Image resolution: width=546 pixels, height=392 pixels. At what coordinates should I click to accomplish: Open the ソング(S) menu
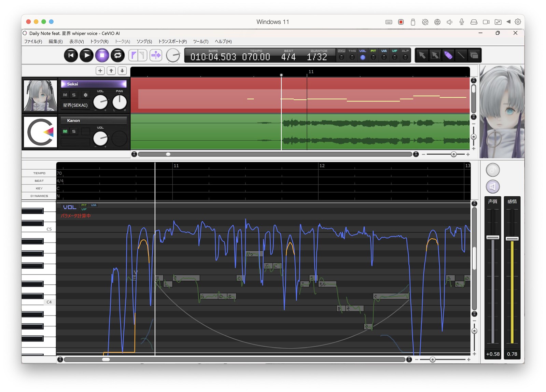pos(144,41)
